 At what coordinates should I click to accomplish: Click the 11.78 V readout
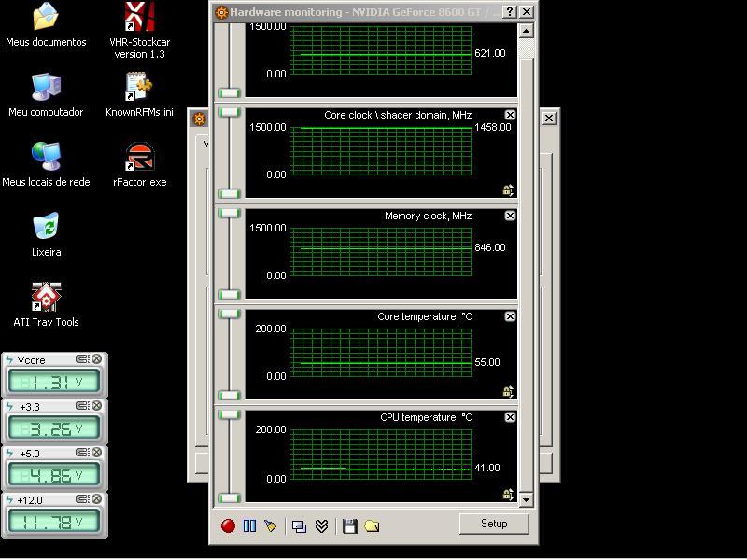click(x=54, y=522)
